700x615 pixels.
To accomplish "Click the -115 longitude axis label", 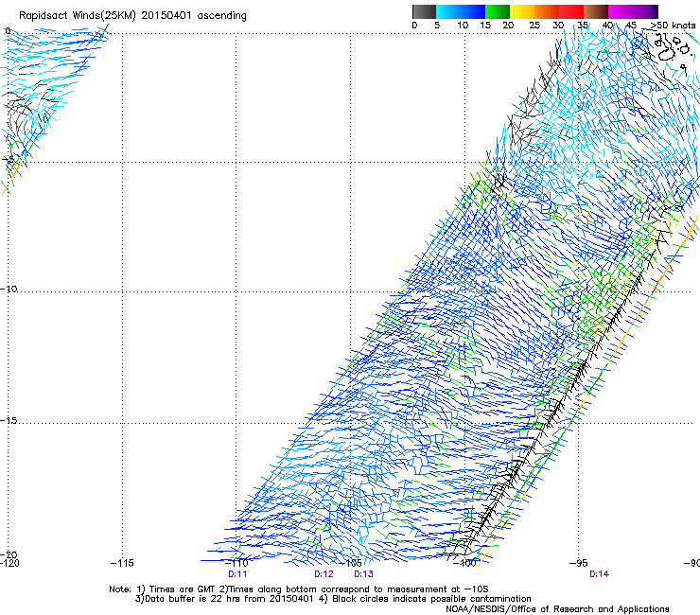I will pos(122,563).
